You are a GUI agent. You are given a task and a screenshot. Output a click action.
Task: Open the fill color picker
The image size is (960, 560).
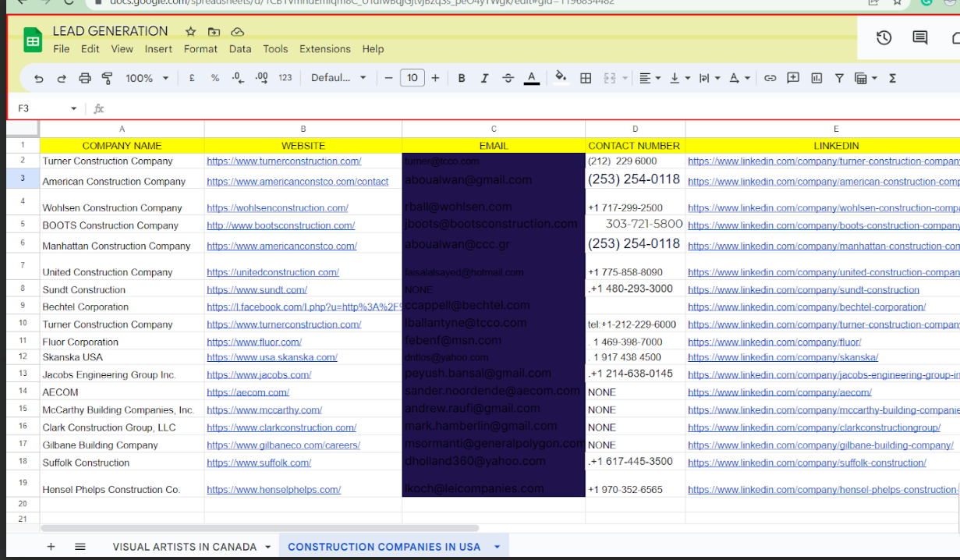tap(560, 78)
